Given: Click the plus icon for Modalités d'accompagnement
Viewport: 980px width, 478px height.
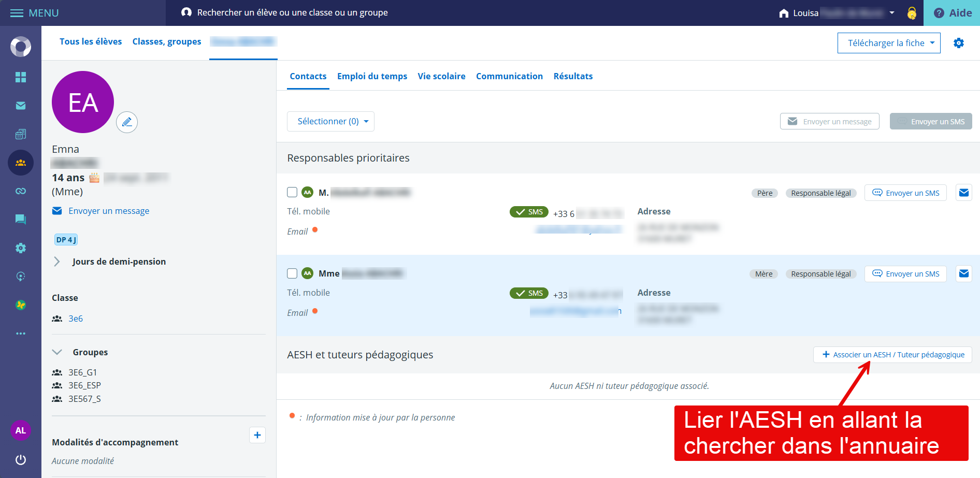Looking at the screenshot, I should (x=257, y=435).
